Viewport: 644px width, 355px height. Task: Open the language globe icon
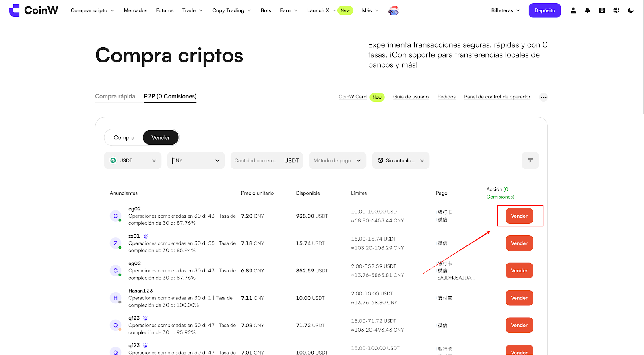616,10
